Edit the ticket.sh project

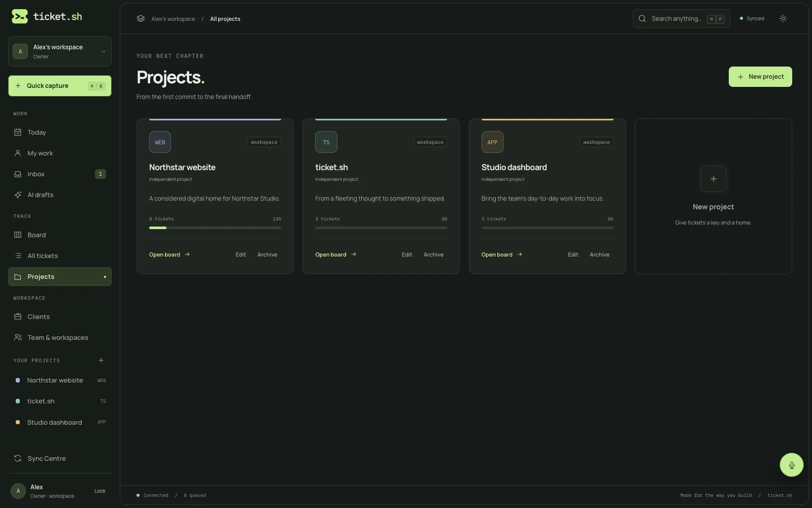tap(407, 255)
